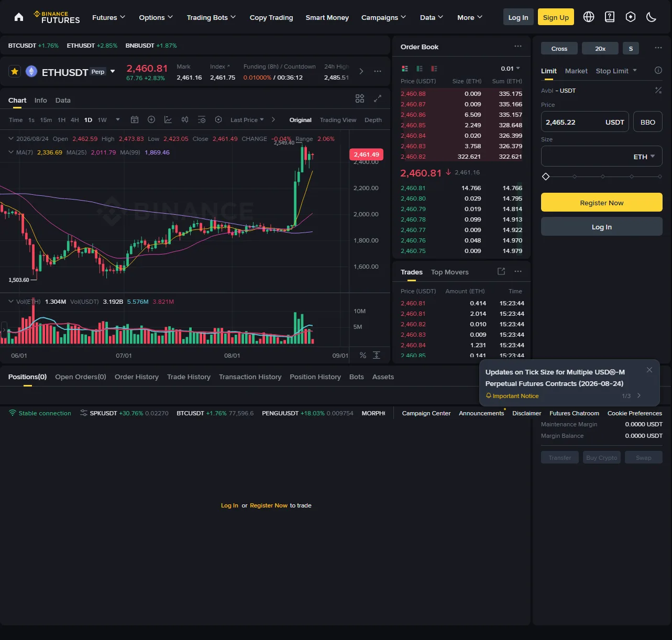Set margin mode with the Cross button

pos(559,48)
